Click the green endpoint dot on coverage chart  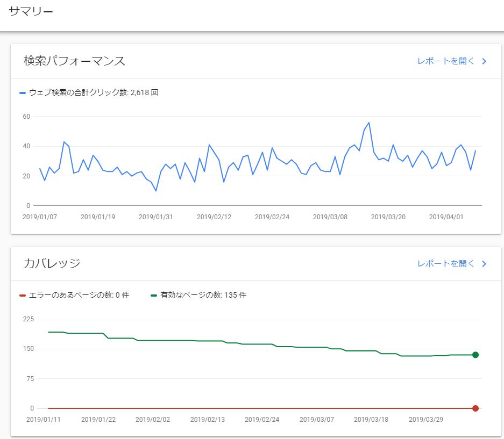click(475, 355)
